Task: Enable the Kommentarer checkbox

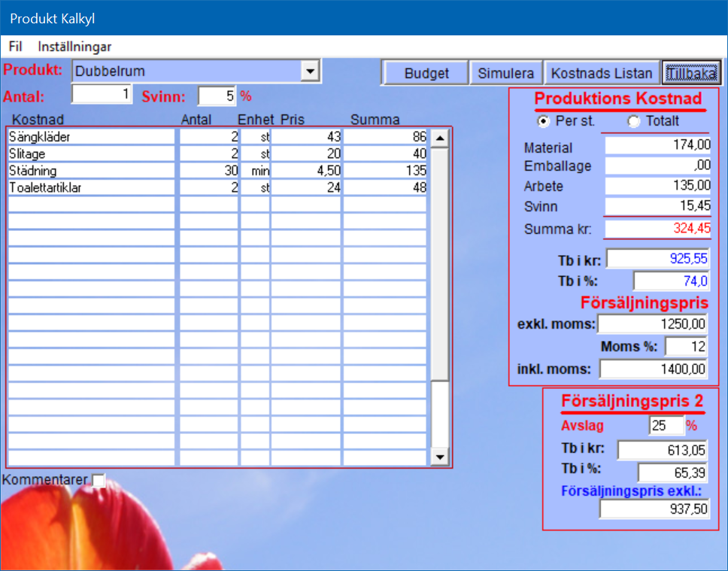Action: tap(99, 479)
